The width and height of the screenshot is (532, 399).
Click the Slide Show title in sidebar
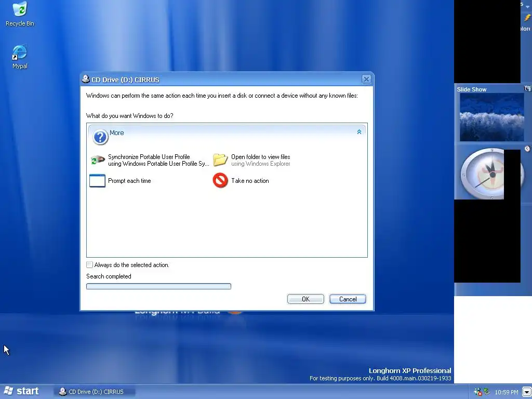click(472, 89)
